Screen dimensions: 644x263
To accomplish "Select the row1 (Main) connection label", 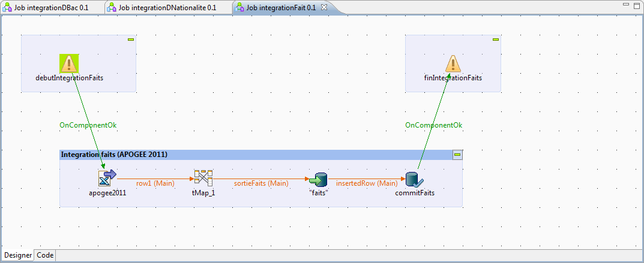I will 152,183.
